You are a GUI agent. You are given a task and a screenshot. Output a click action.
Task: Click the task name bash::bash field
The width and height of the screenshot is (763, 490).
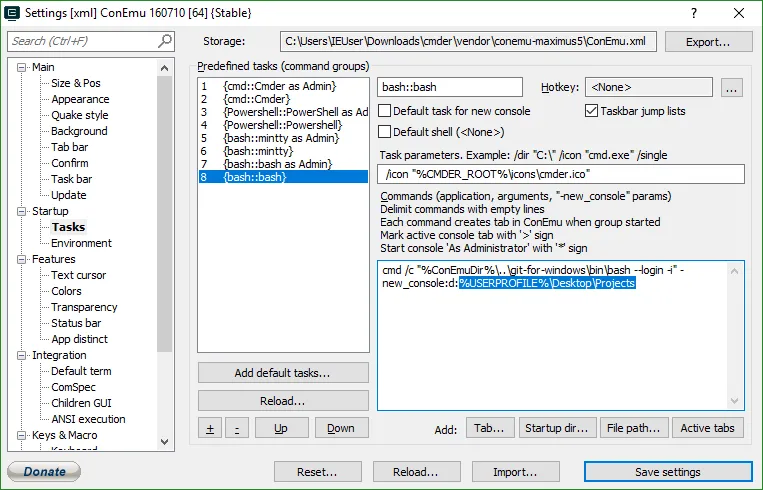click(450, 88)
